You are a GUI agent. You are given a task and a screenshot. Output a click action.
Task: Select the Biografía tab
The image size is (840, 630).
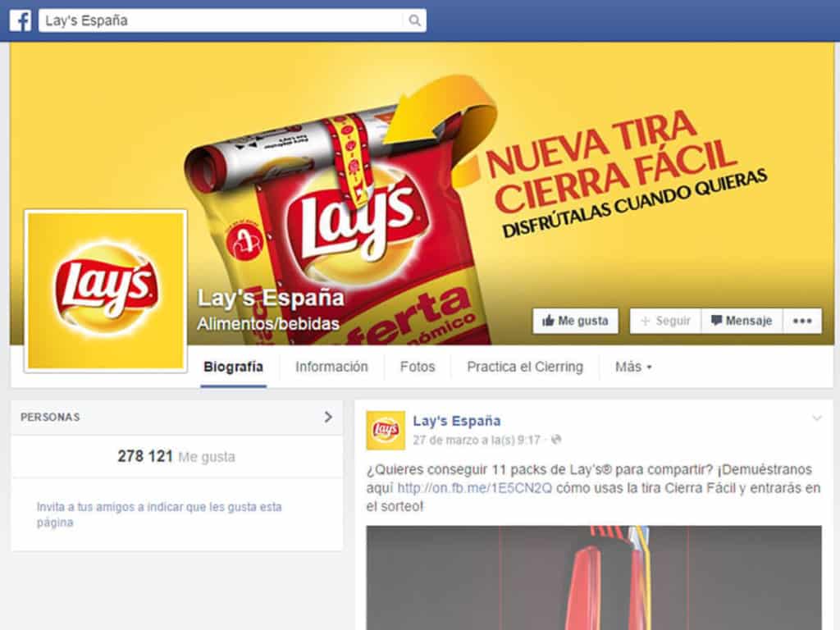coord(233,367)
